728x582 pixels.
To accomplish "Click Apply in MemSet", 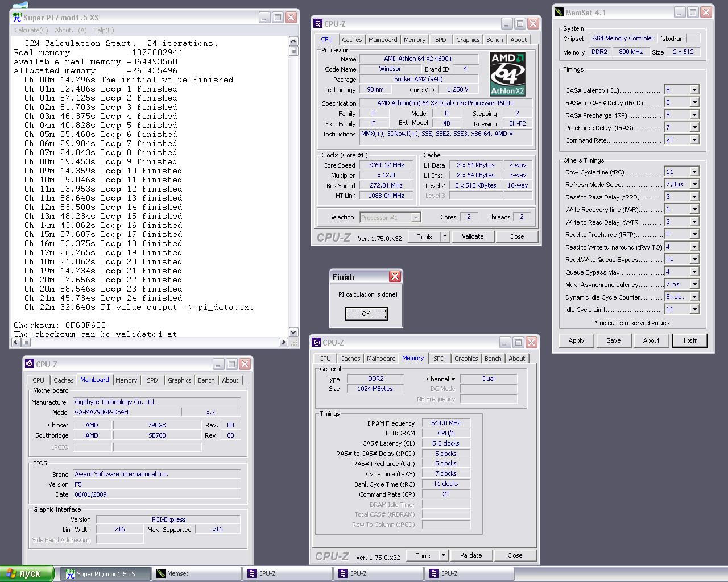I will [576, 340].
